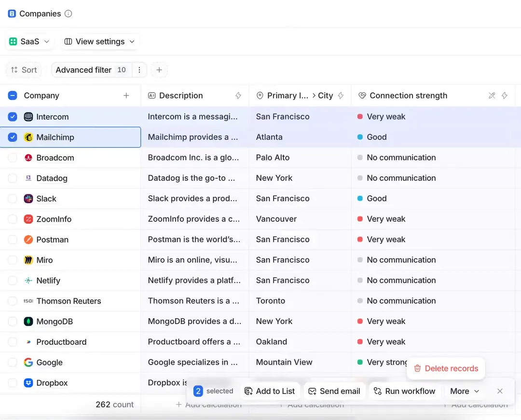
Task: Uncheck the Intercom row checkbox
Action: (12, 117)
